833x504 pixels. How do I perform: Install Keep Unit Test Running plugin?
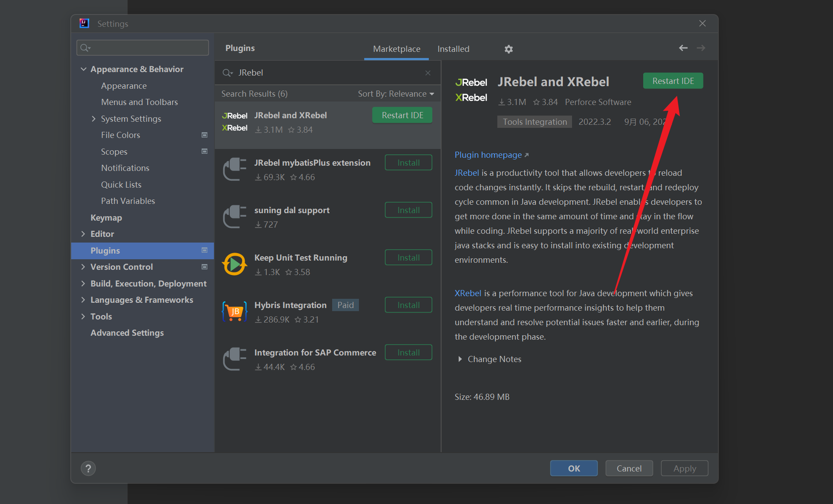[x=408, y=257]
